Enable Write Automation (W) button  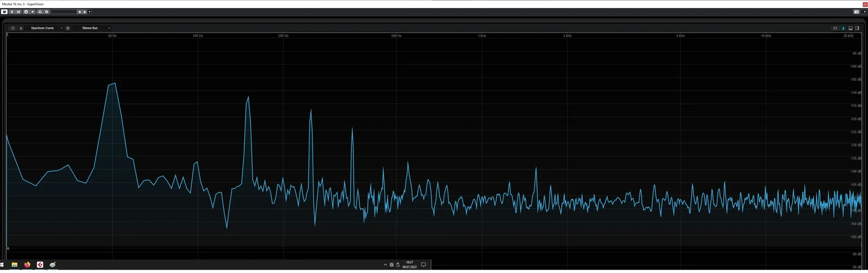pos(19,11)
